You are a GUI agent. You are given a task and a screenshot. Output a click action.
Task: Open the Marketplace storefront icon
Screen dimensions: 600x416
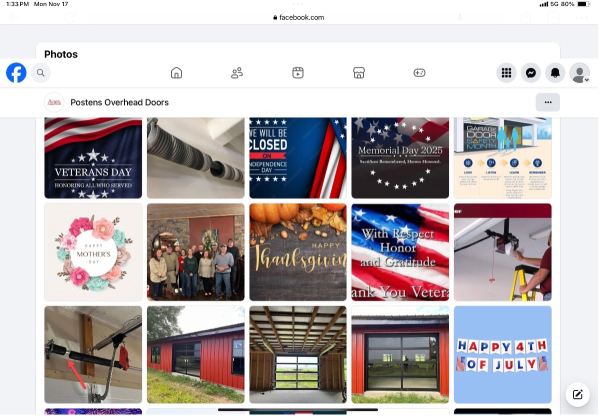pyautogui.click(x=359, y=73)
